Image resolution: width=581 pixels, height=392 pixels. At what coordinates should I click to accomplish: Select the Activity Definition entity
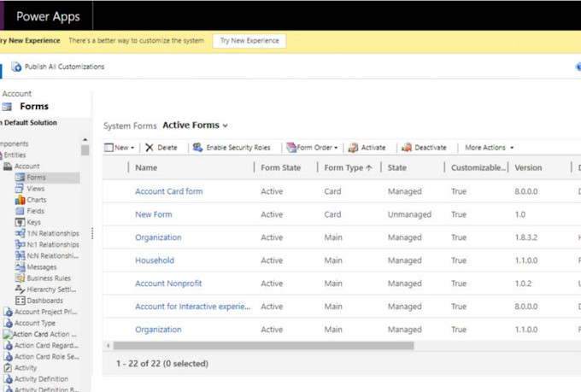(x=41, y=379)
